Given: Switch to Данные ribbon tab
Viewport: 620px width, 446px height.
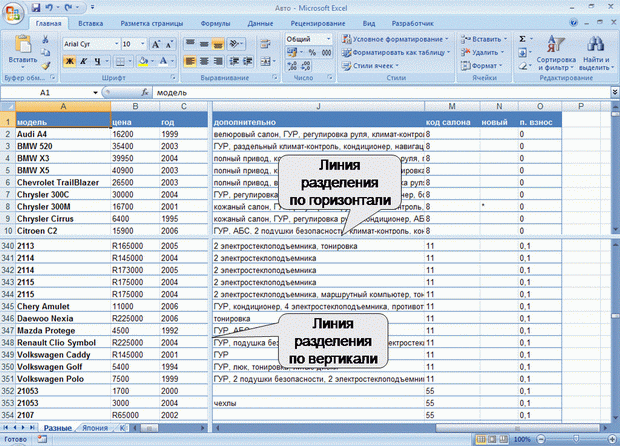Looking at the screenshot, I should click(260, 23).
